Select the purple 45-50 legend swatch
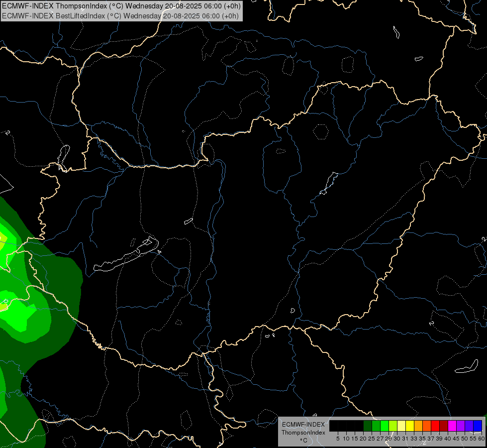Viewport: 487px width, 448px height. [x=461, y=426]
